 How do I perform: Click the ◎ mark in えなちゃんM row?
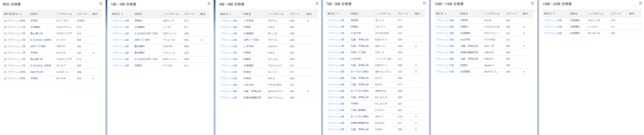click(x=524, y=27)
